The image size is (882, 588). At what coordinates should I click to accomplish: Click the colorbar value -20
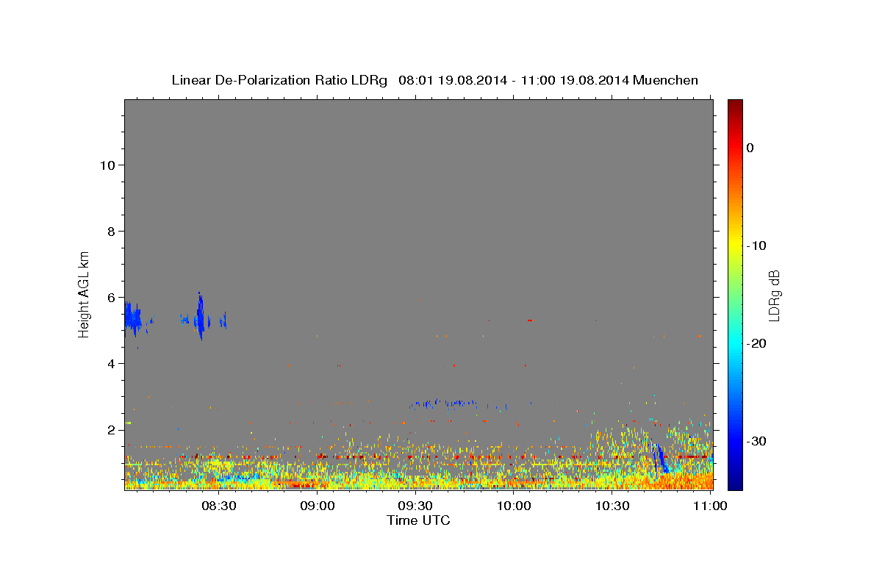[756, 343]
